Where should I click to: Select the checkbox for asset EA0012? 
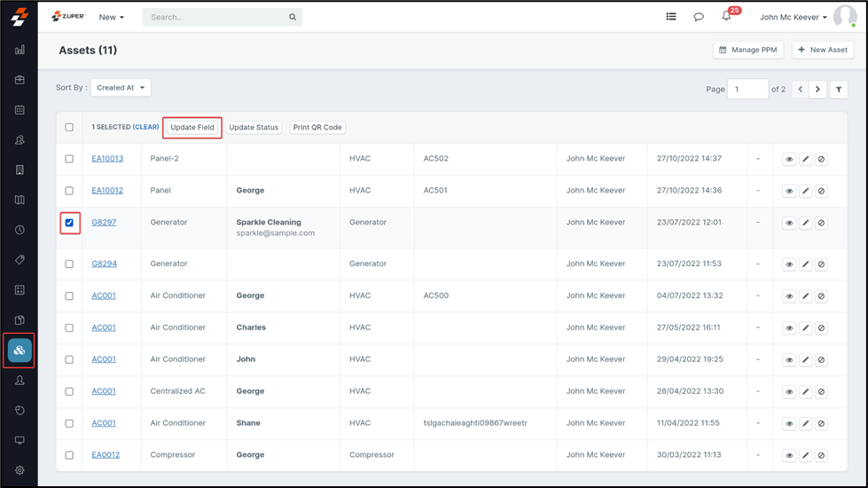click(69, 455)
